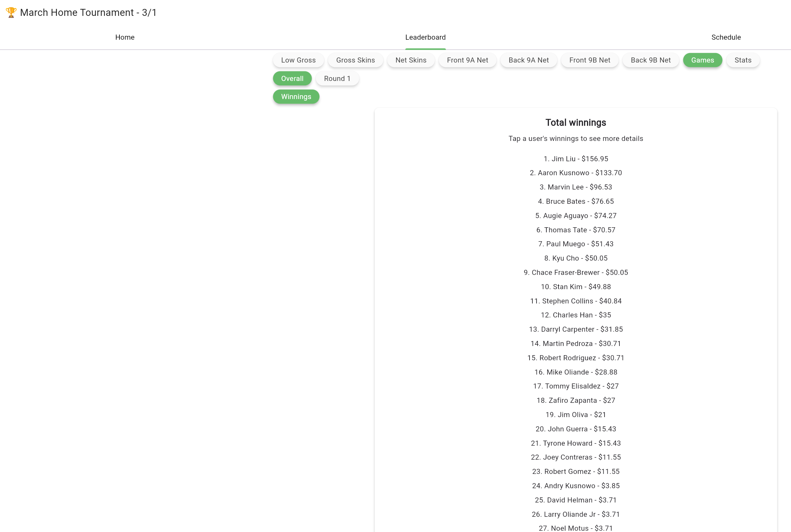Switch to the Home tab
Viewport: 791px width, 532px height.
click(x=125, y=37)
